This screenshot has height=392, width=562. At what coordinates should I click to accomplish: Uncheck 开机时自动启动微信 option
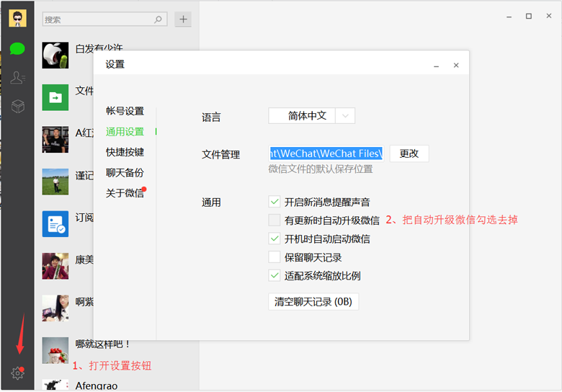click(x=275, y=239)
